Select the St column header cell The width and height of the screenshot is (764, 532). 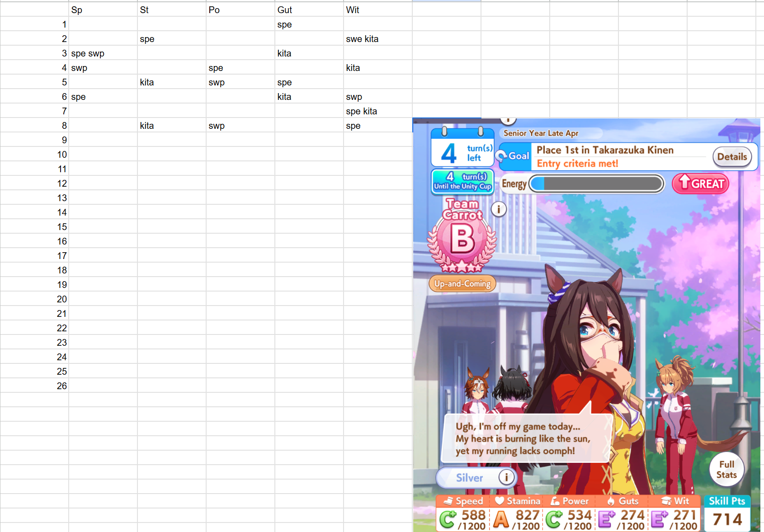coord(172,10)
